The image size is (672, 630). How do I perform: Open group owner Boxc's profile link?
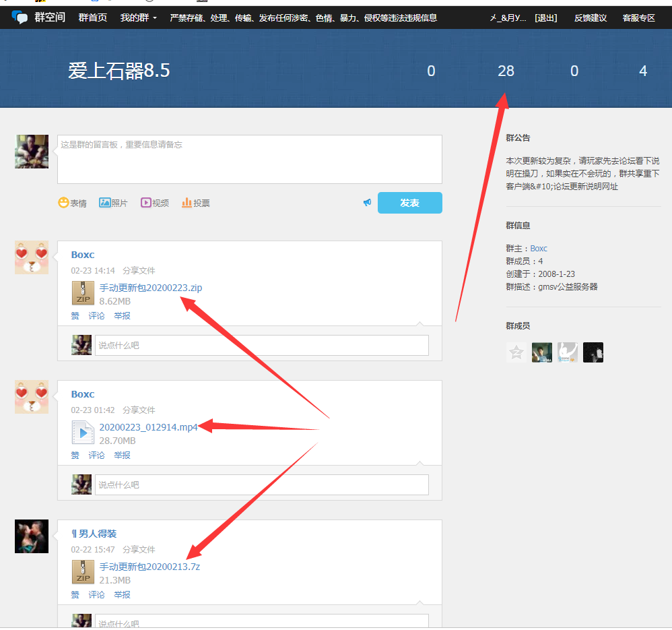pos(539,249)
